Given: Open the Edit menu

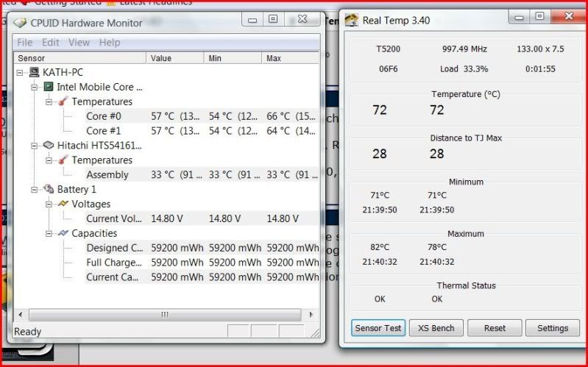Looking at the screenshot, I should tap(50, 43).
